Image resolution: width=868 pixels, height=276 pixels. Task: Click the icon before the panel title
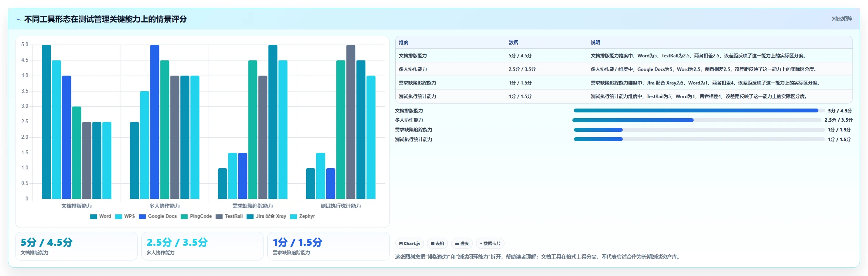click(x=18, y=19)
